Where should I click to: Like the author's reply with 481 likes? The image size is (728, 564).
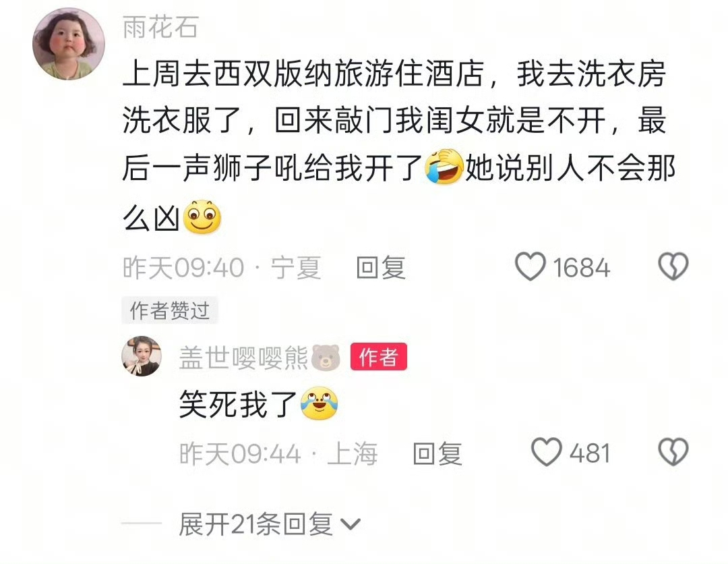[546, 452]
